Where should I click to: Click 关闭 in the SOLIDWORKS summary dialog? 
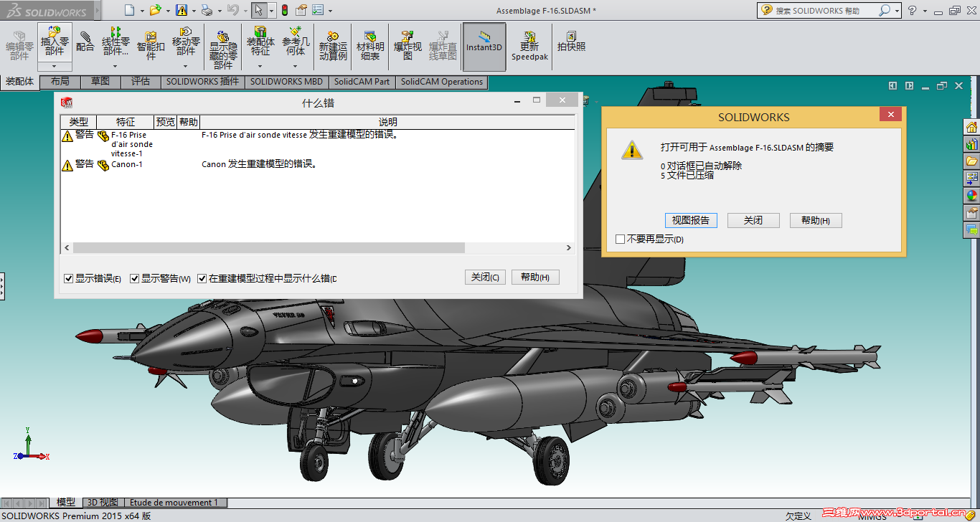[753, 220]
